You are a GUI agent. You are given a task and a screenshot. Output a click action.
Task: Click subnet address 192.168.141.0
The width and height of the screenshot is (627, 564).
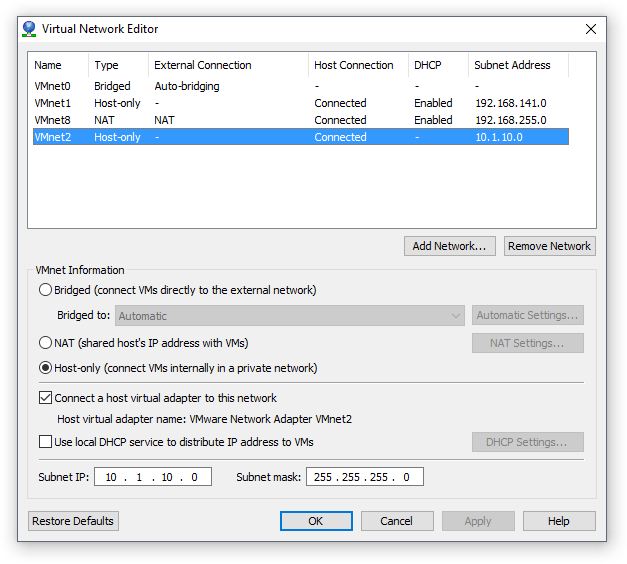(x=511, y=103)
